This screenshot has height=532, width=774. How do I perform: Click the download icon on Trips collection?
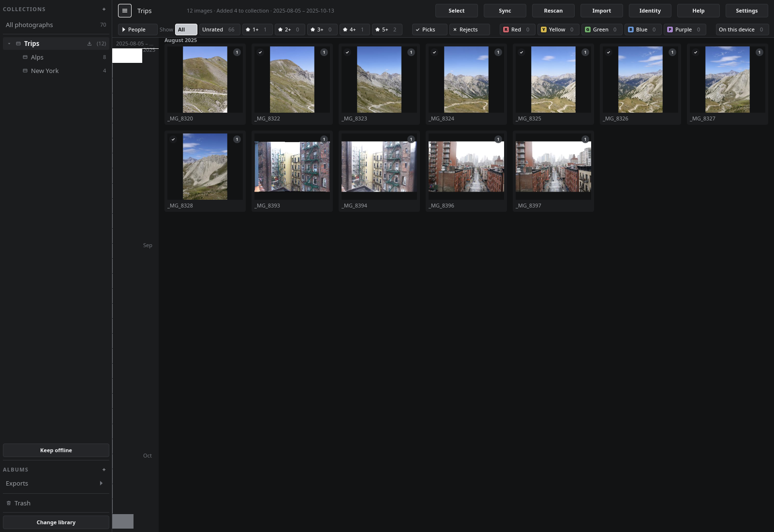(89, 44)
